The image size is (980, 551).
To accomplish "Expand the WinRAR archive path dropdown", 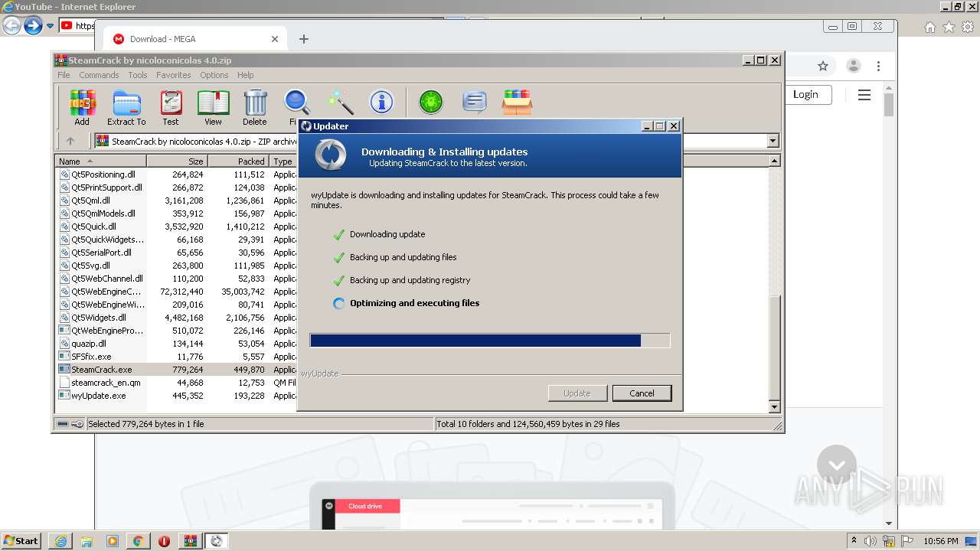I will (x=773, y=141).
